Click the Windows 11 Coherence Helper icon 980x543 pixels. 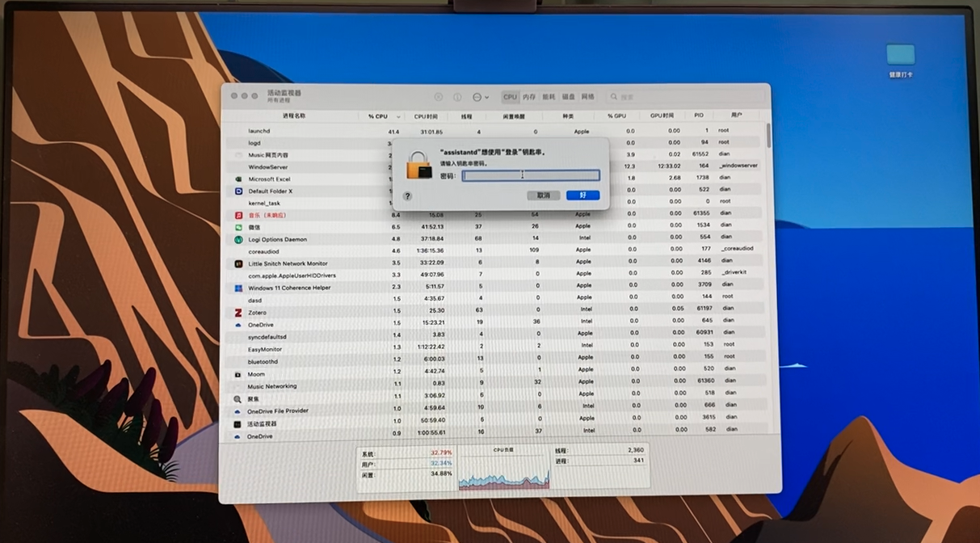click(238, 288)
